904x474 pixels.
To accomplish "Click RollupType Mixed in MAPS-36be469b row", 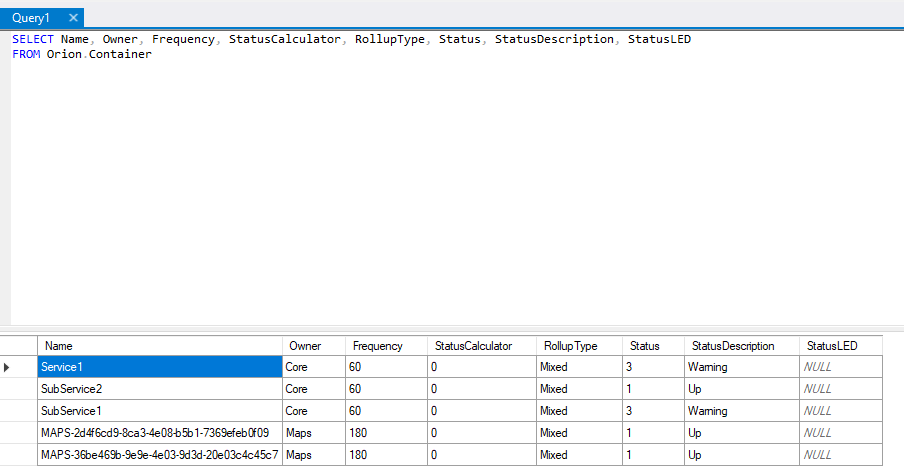I will pyautogui.click(x=579, y=454).
